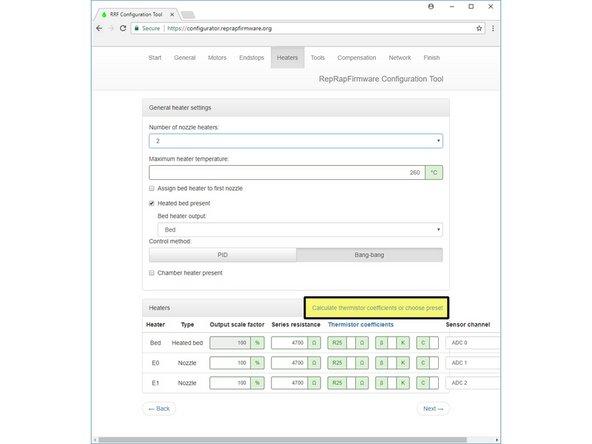Bookmark this page with the star icon
This screenshot has height=444, width=592.
tap(479, 28)
